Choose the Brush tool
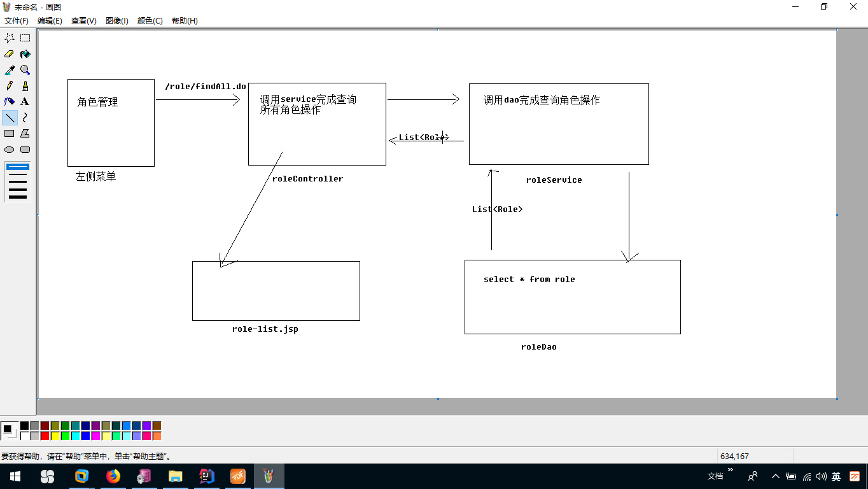 coord(25,85)
